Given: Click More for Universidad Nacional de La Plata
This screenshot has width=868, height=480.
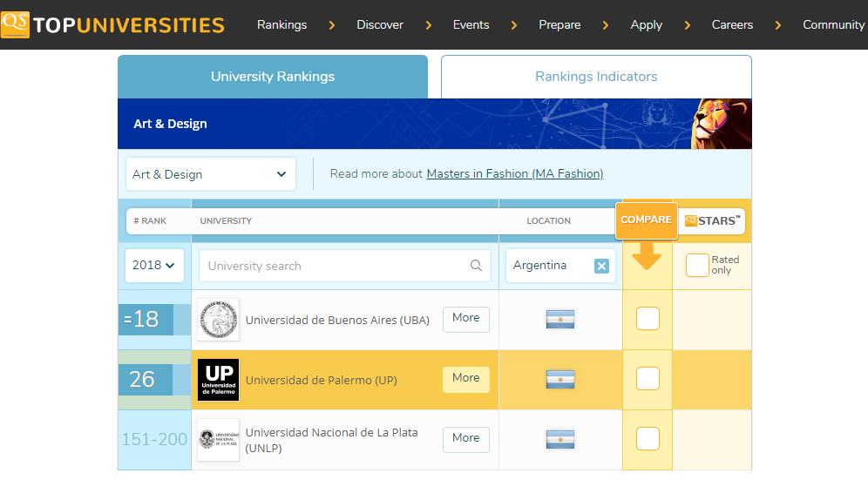Looking at the screenshot, I should [466, 440].
